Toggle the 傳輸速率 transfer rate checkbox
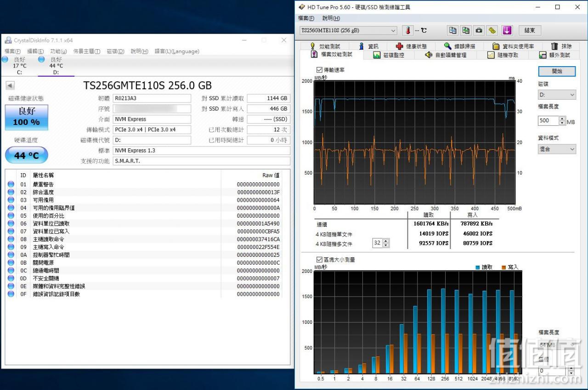 (x=320, y=70)
